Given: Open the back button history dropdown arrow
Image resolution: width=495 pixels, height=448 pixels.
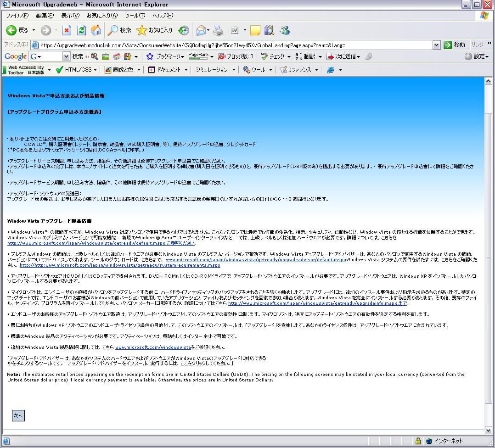Looking at the screenshot, I should point(34,30).
